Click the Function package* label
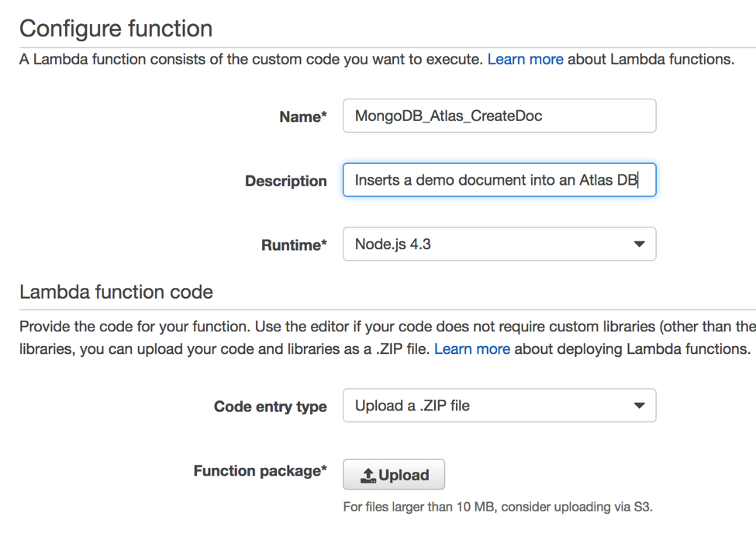This screenshot has height=537, width=756. click(261, 471)
